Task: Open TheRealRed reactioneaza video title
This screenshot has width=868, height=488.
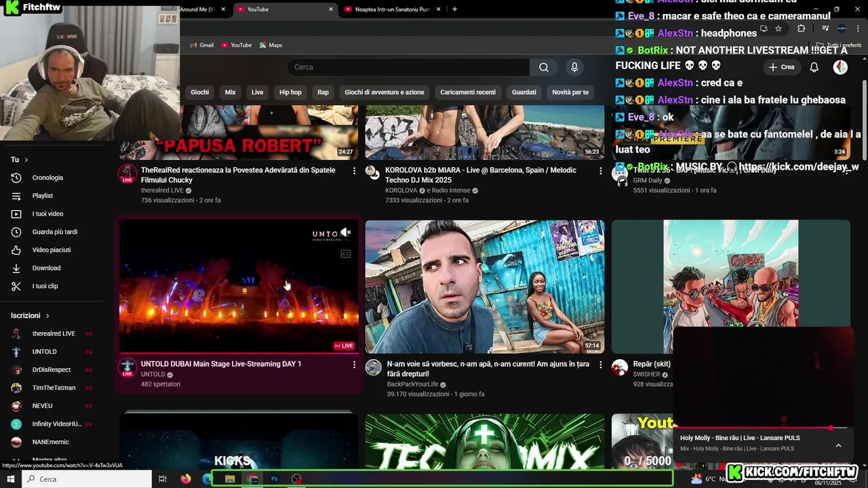Action: tap(238, 175)
